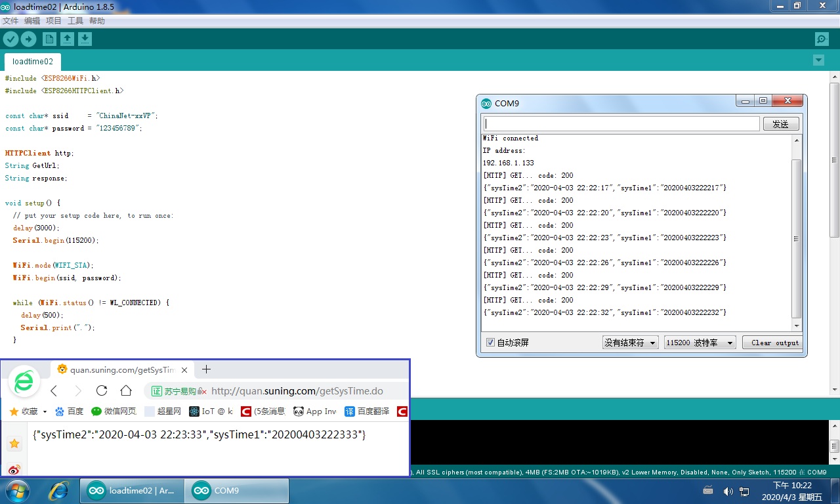Click the browser back arrow icon
The width and height of the screenshot is (840, 504).
pos(52,390)
